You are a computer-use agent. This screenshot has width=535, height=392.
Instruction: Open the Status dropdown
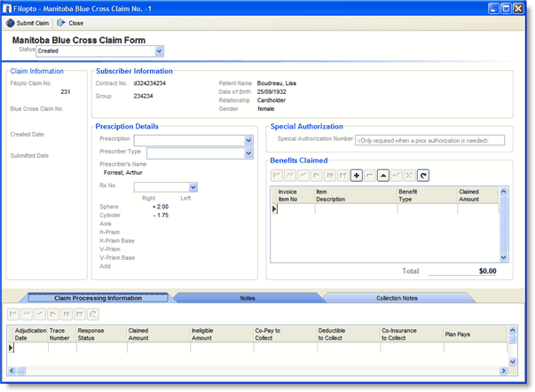coord(159,51)
